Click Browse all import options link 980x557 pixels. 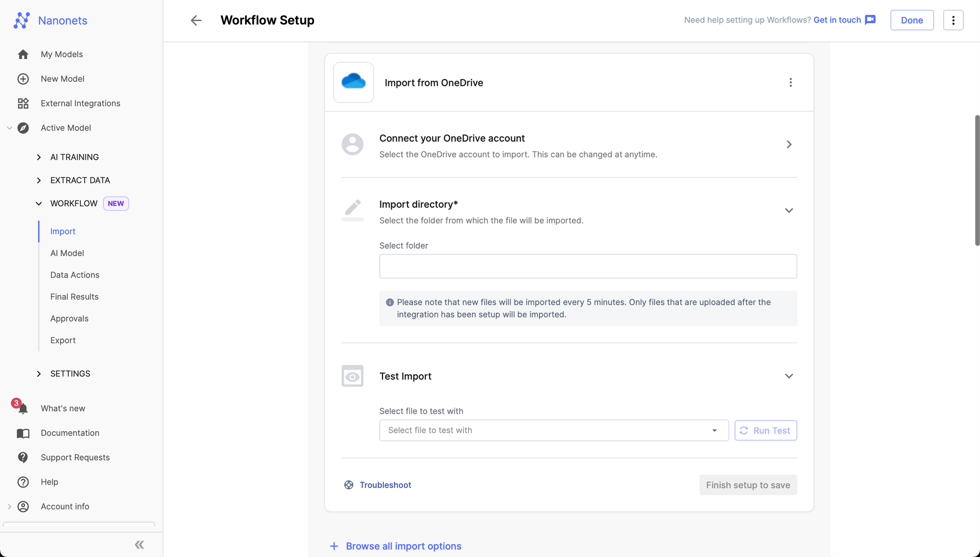tap(403, 546)
